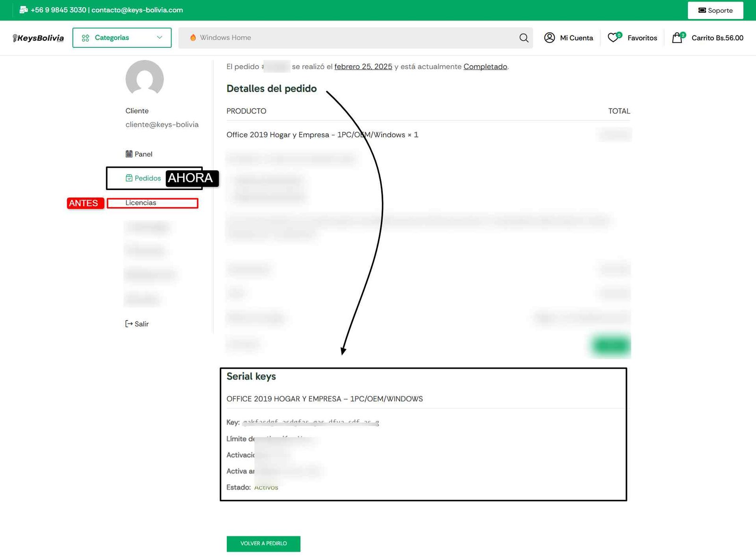Click the Categorias grid icon
756x557 pixels.
pyautogui.click(x=86, y=38)
